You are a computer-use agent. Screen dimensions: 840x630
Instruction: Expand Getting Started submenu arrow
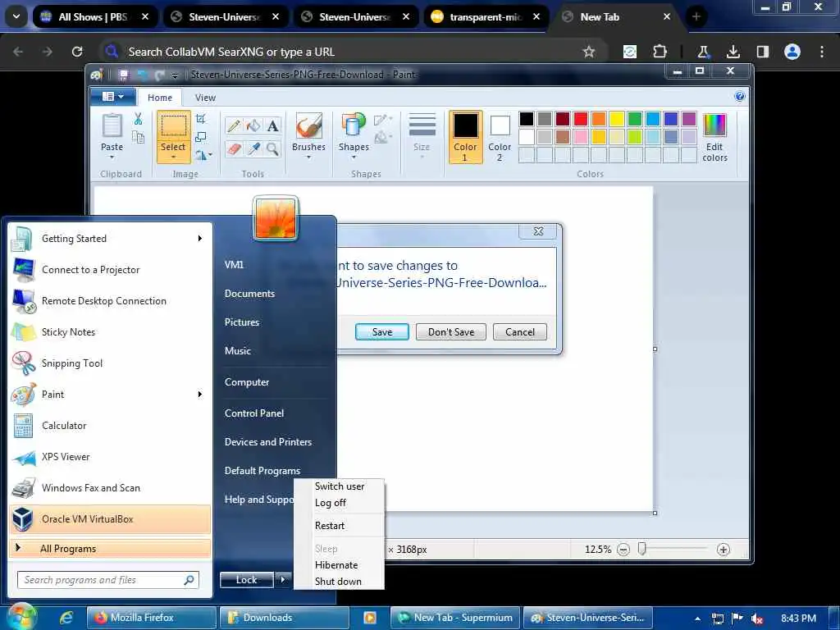(x=200, y=239)
